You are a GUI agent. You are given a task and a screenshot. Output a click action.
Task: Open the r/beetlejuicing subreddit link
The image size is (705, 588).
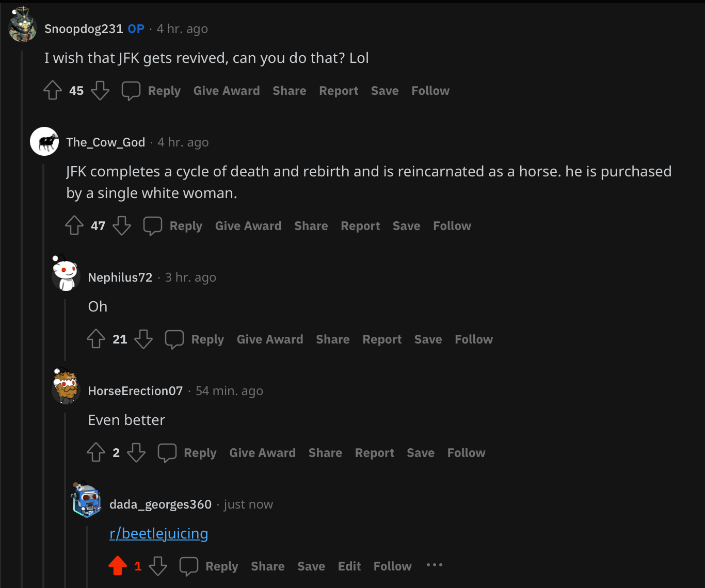click(x=158, y=533)
